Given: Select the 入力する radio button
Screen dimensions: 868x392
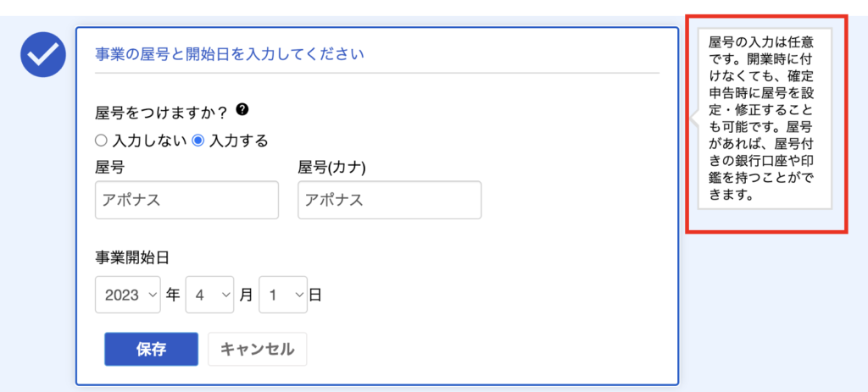Looking at the screenshot, I should tap(198, 141).
